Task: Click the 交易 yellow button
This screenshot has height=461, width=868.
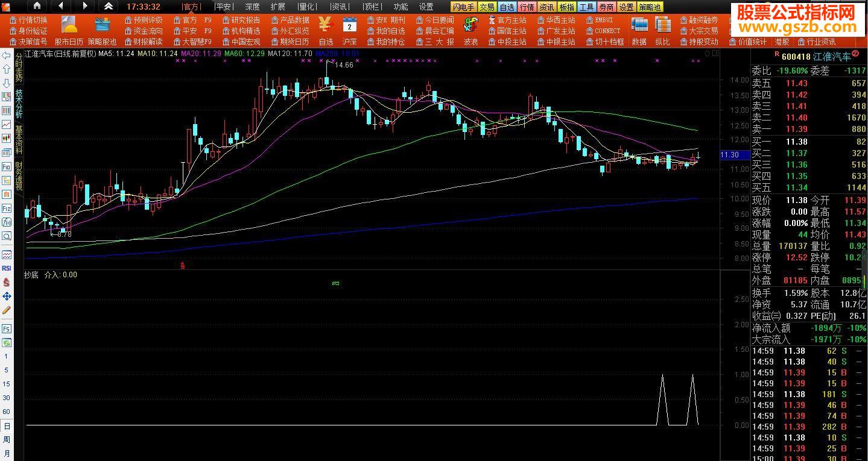Action: pos(487,7)
